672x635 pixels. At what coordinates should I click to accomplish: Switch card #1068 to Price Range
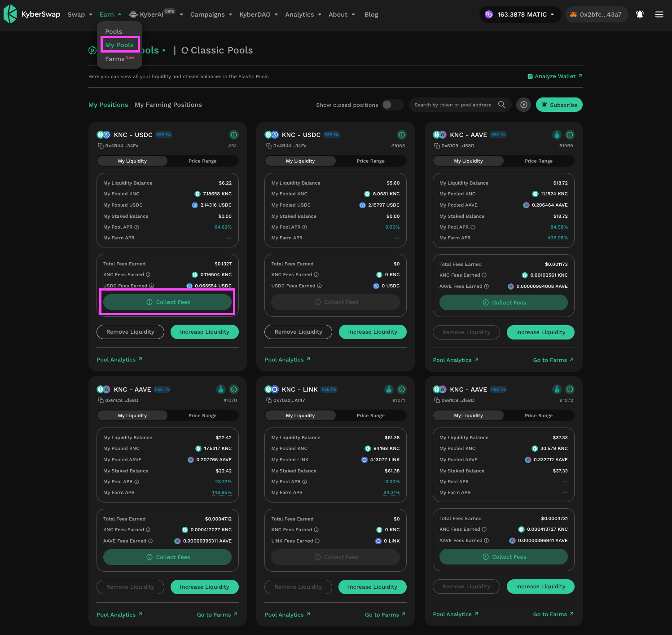(370, 161)
